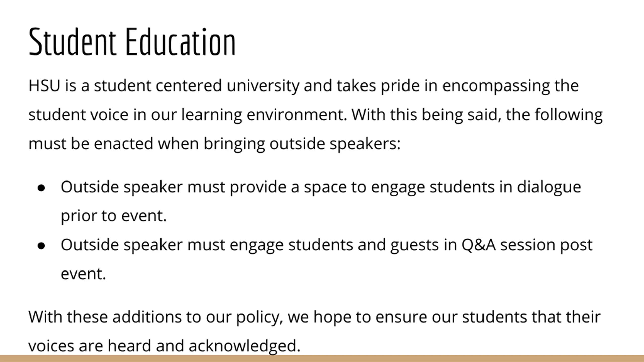644x362 pixels.
Task: Click the word "acknowledged." in the last line
Action: click(x=245, y=346)
